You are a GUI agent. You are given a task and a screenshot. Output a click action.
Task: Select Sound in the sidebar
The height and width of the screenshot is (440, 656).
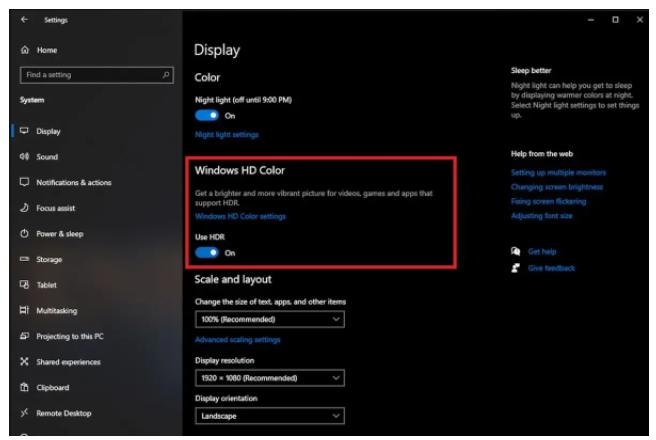[47, 157]
